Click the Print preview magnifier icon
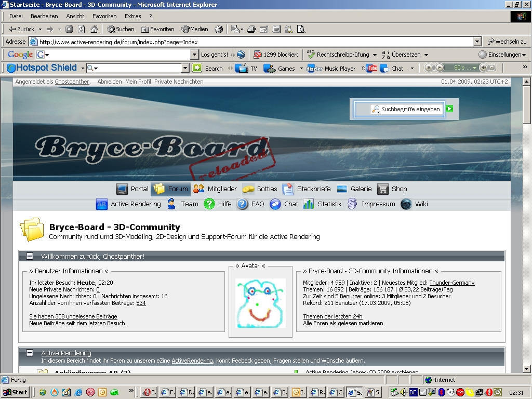The width and height of the screenshot is (532, 399). [x=301, y=29]
